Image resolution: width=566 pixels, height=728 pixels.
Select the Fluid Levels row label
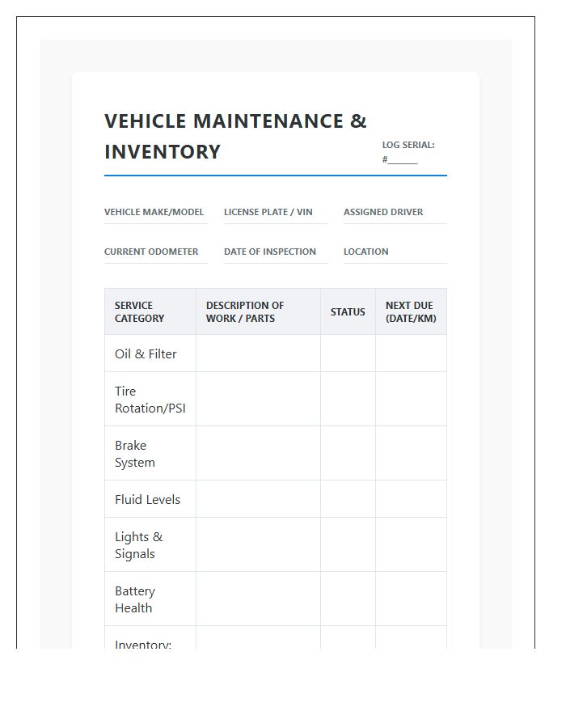pyautogui.click(x=147, y=500)
